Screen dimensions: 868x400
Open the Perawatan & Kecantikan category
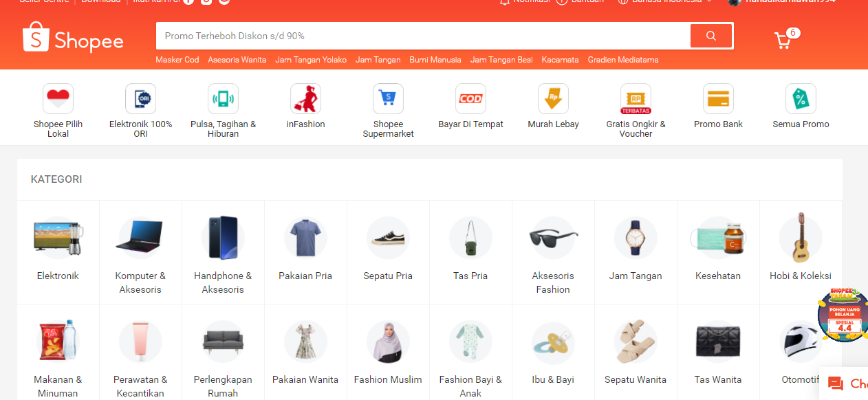141,353
